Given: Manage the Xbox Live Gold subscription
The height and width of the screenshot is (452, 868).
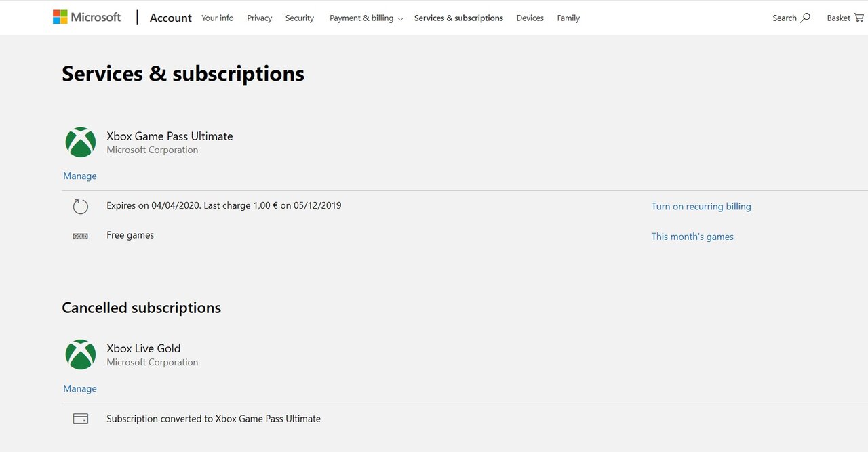Looking at the screenshot, I should pos(80,388).
